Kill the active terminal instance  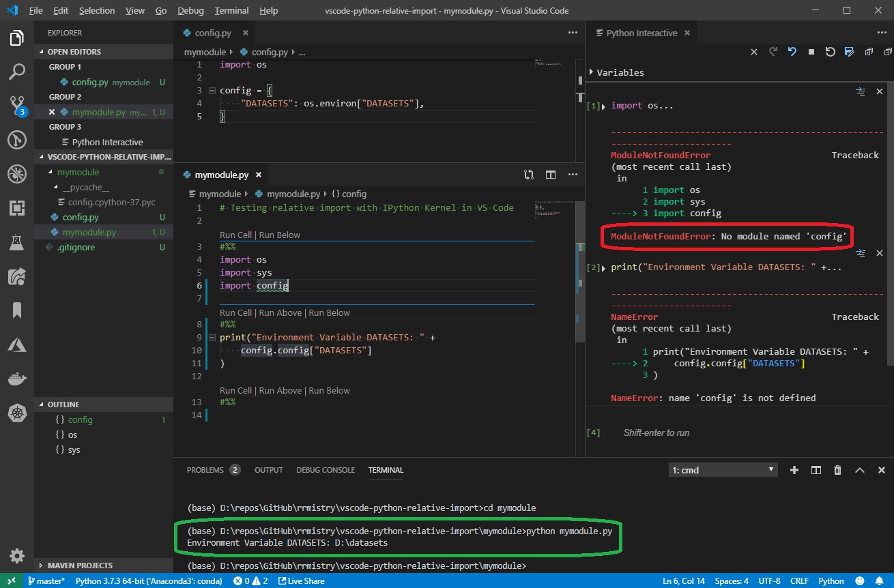click(838, 469)
